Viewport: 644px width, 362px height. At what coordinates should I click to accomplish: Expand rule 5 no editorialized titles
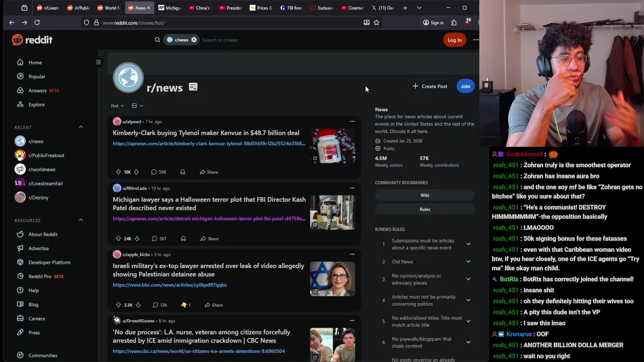pyautogui.click(x=468, y=321)
